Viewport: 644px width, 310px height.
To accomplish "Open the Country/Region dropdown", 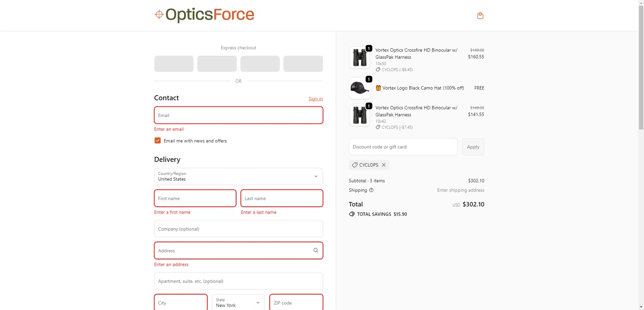I will click(238, 176).
